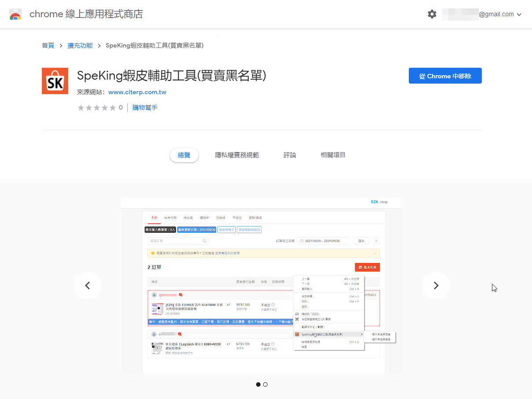Open the 評論 reviews tab
The width and height of the screenshot is (532, 399).
[290, 155]
